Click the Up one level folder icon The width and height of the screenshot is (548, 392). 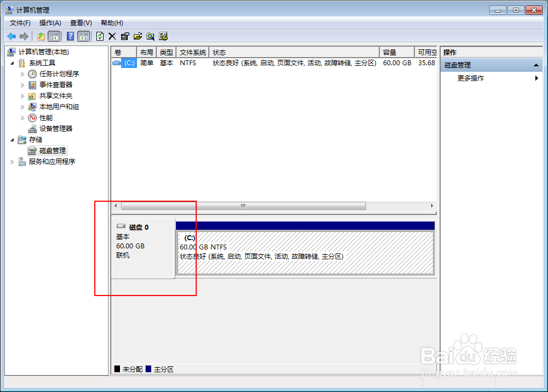pyautogui.click(x=41, y=36)
